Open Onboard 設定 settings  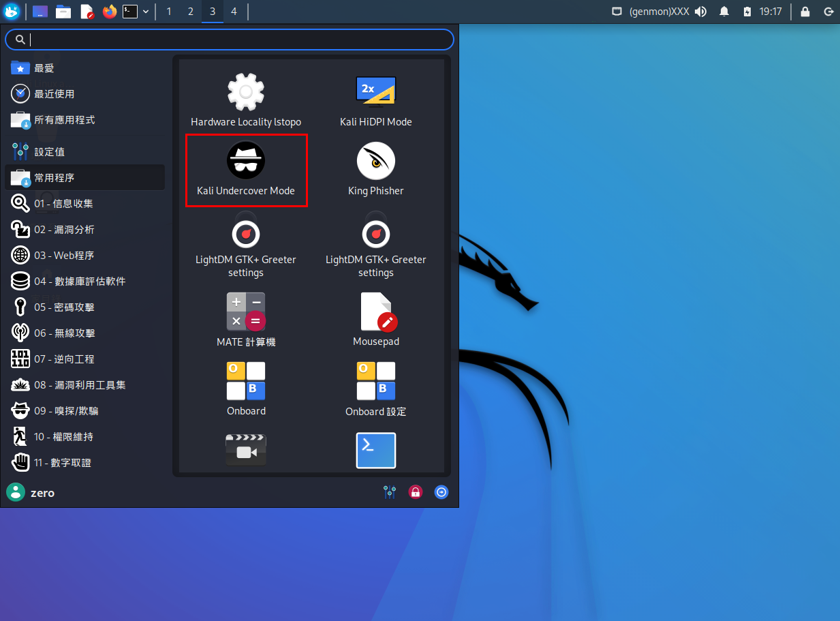coord(376,389)
